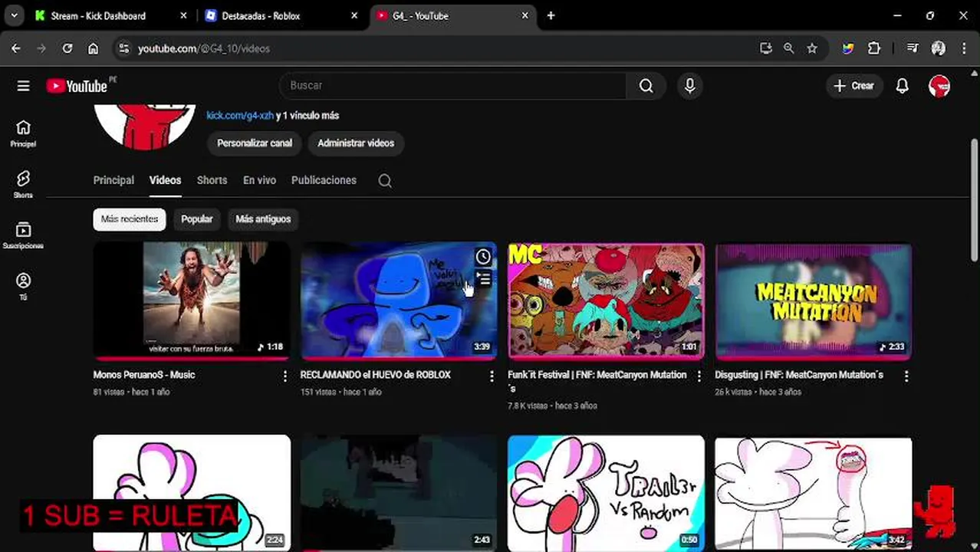Screen dimensions: 980x552
Task: Install or cast icon in address bar
Action: [x=765, y=48]
